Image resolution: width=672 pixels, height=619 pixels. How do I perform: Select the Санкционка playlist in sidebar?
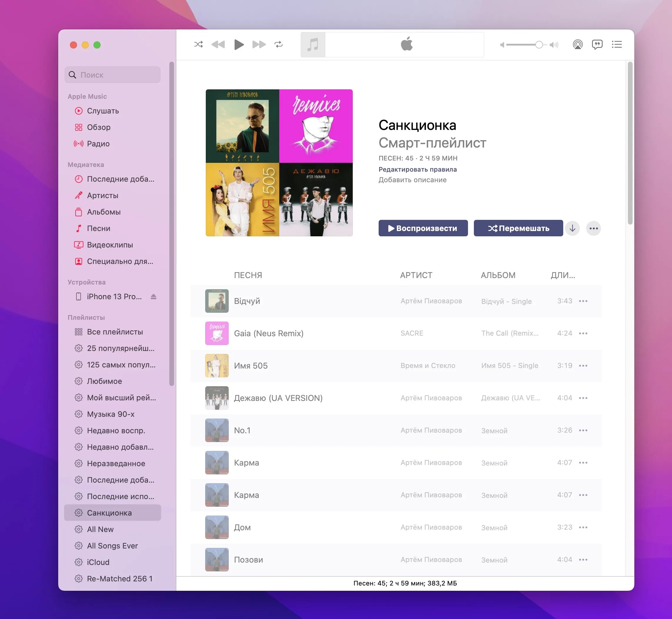tap(109, 513)
